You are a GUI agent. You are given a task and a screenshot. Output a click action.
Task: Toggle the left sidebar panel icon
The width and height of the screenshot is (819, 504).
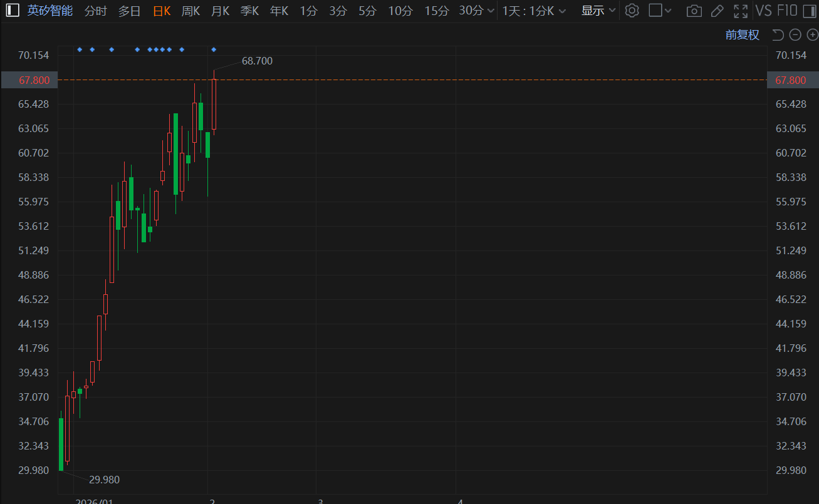[x=13, y=11]
